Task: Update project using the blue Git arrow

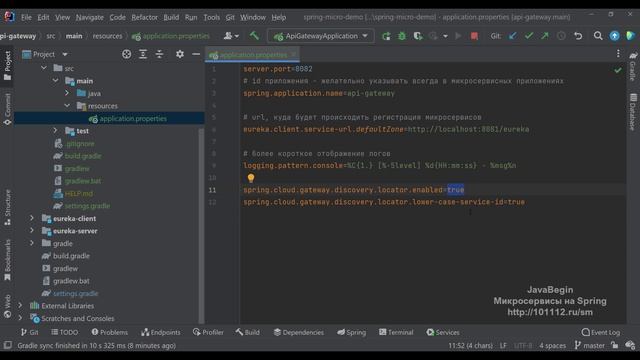Action: click(513, 36)
